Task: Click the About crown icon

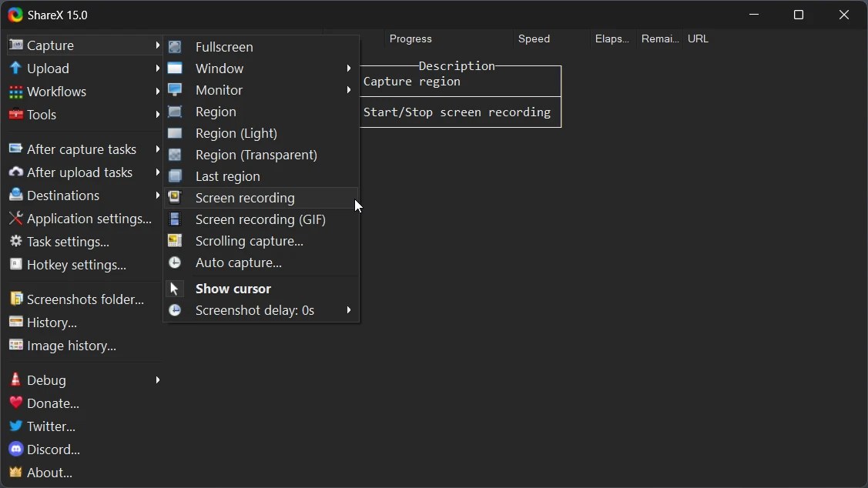Action: coord(16,472)
